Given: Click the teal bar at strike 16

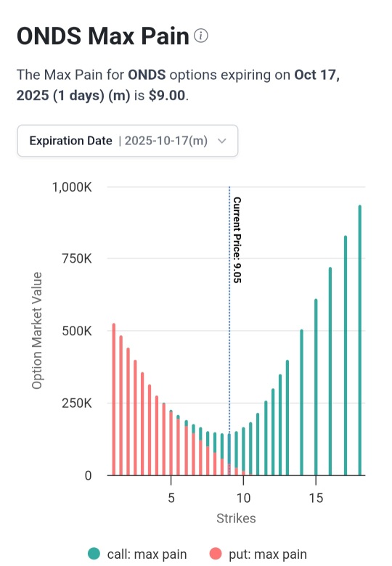Looking at the screenshot, I should 330,371.
